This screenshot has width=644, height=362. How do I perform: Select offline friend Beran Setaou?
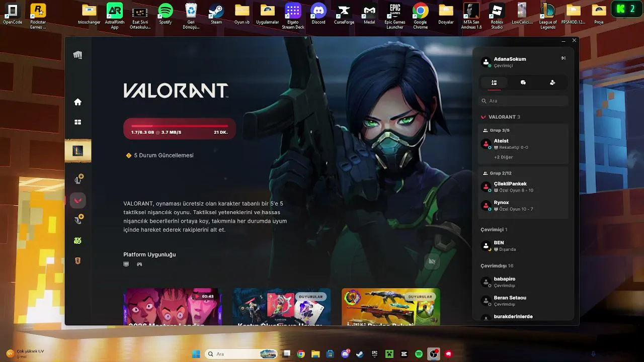(x=523, y=301)
